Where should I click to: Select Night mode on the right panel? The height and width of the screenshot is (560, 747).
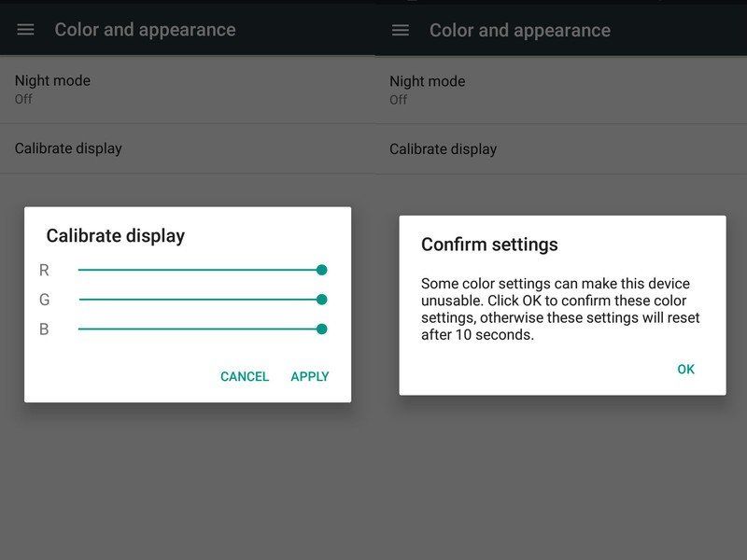tap(428, 81)
